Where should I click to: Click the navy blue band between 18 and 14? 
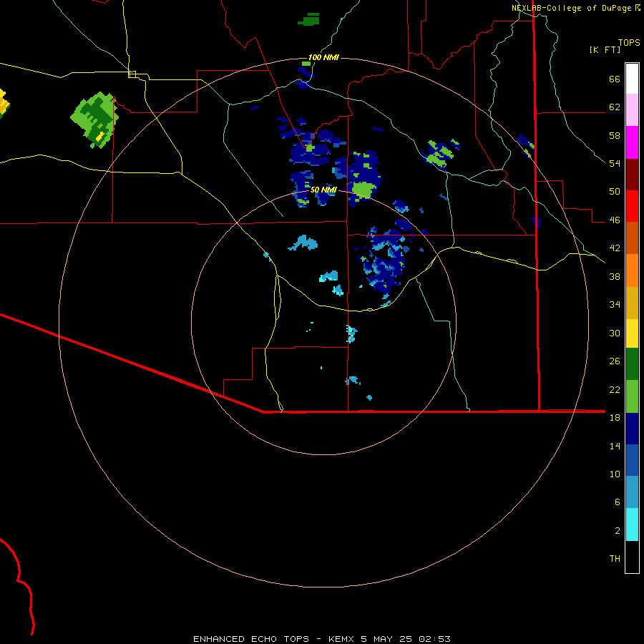pyautogui.click(x=632, y=429)
